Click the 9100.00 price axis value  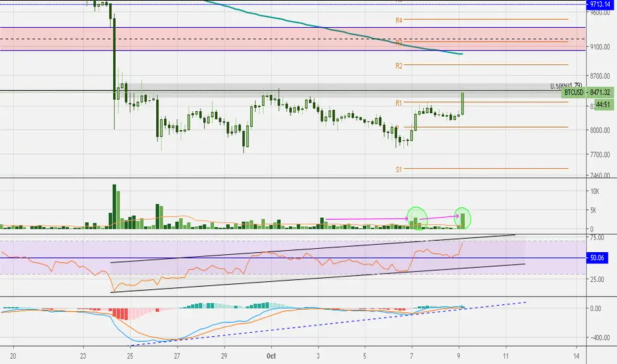pyautogui.click(x=600, y=47)
